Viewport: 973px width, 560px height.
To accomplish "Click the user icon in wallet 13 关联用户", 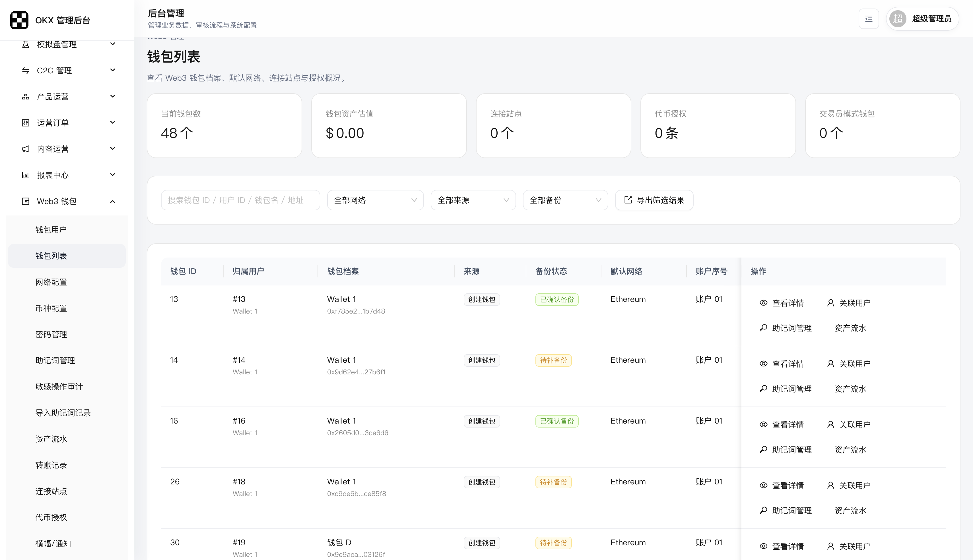I will pyautogui.click(x=830, y=303).
